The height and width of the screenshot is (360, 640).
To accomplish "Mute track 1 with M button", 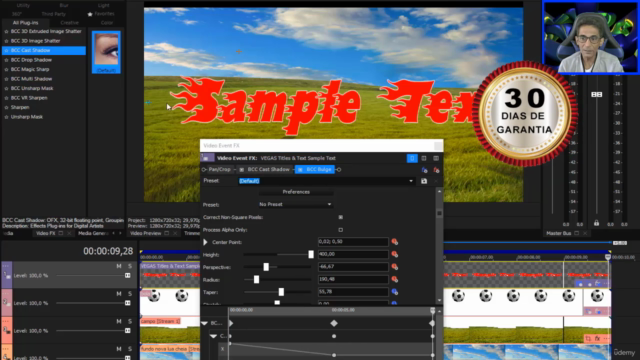I will tap(119, 266).
